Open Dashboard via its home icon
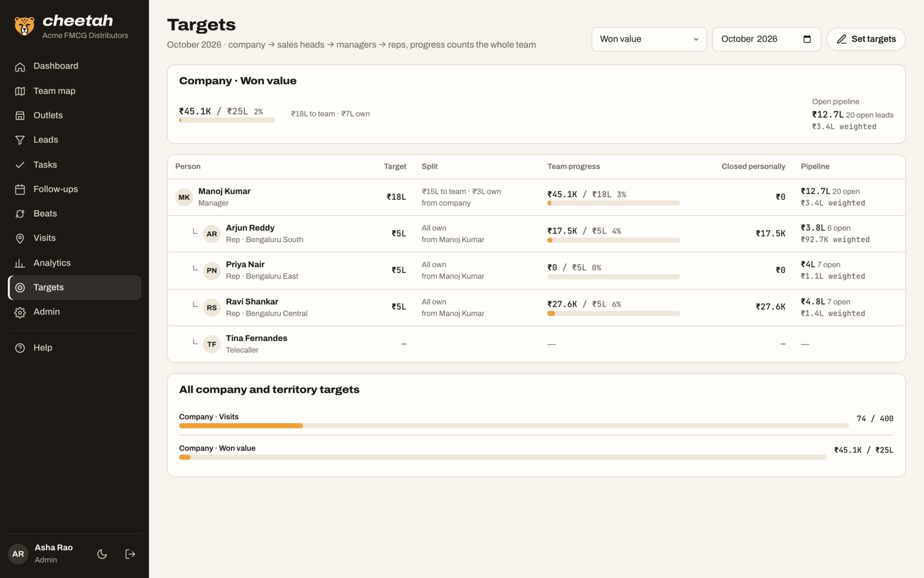Screen dimensions: 924x578 (x=20, y=66)
